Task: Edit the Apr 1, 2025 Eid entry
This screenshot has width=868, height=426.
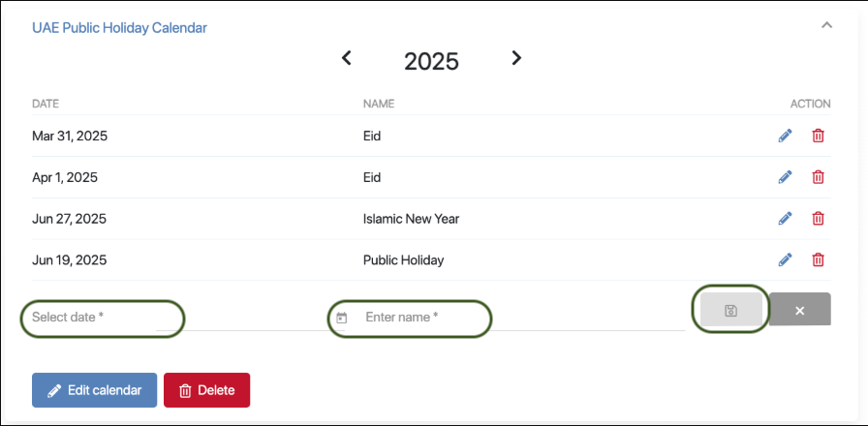Action: [785, 177]
